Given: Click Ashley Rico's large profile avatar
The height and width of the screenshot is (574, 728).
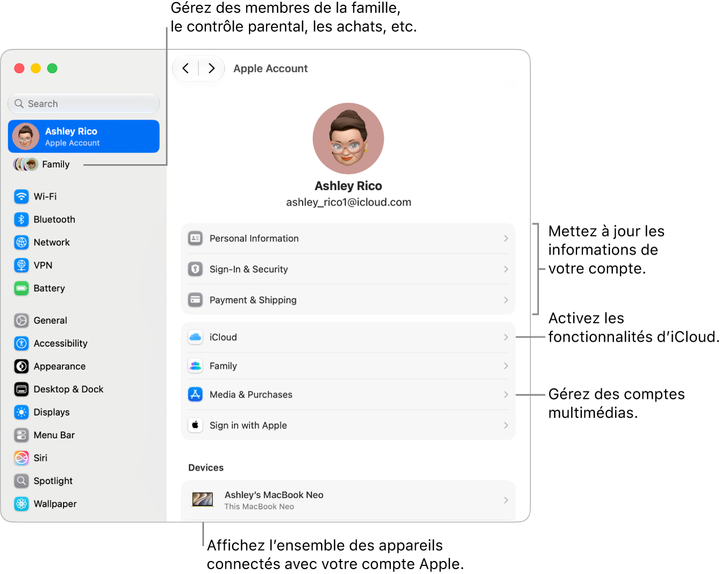Looking at the screenshot, I should coord(348,138).
